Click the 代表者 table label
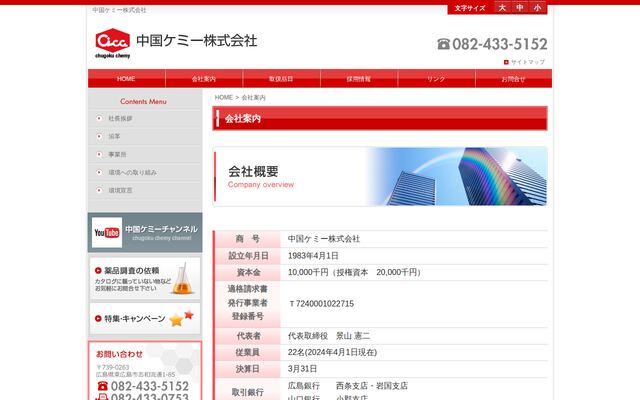Image resolution: width=640 pixels, height=400 pixels. tap(248, 336)
